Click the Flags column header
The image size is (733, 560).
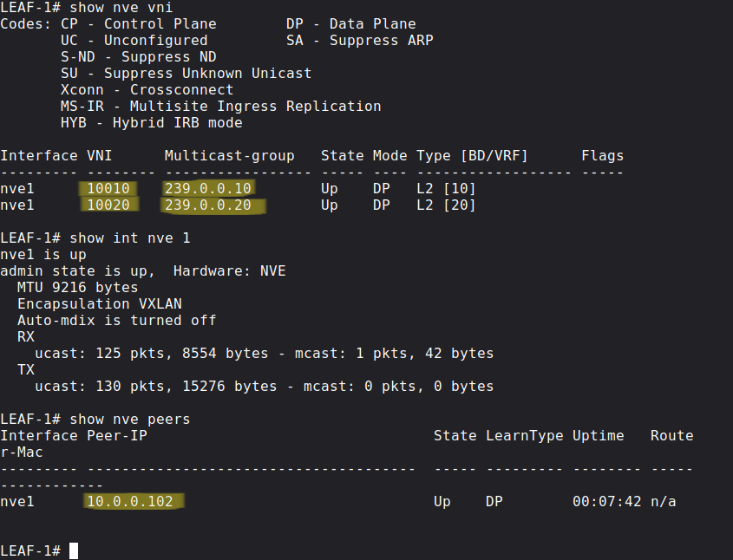[x=602, y=155]
